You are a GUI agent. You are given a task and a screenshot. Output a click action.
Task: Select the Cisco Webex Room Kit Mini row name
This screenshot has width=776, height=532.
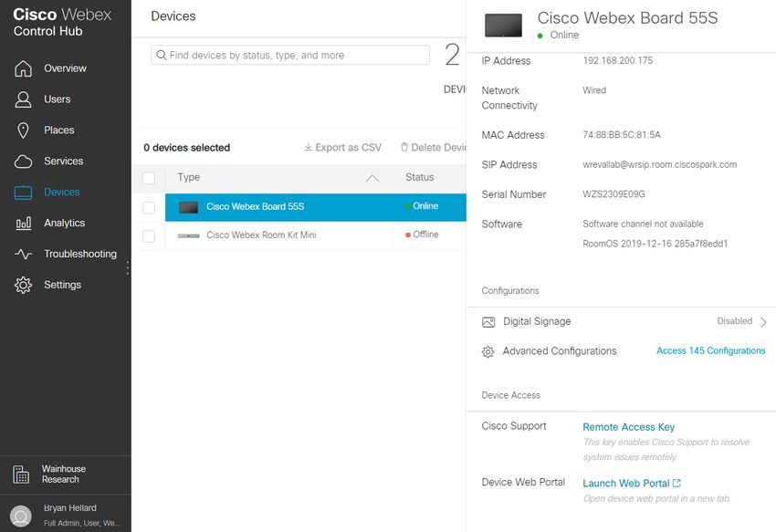tap(261, 235)
